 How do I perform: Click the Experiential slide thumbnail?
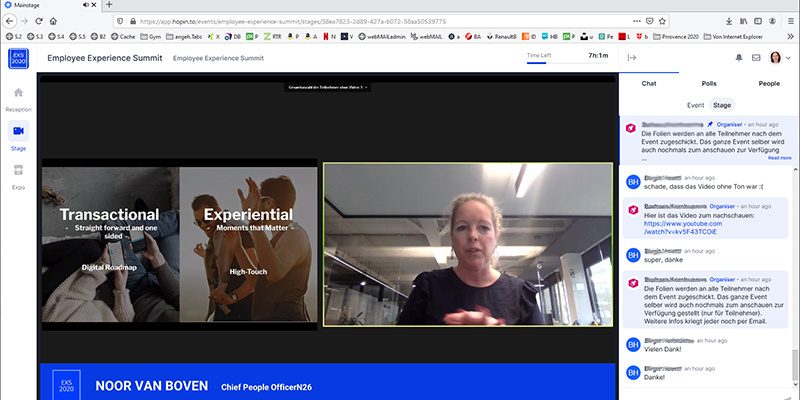(248, 244)
